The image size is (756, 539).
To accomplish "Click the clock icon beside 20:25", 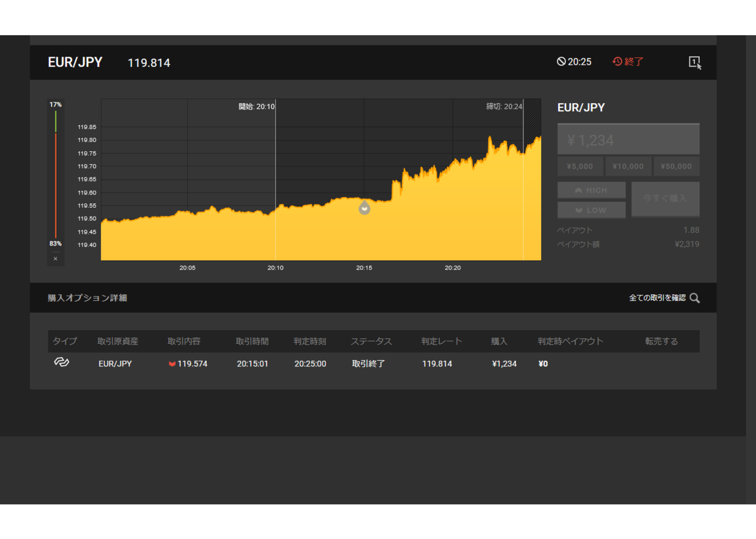I will coord(561,62).
